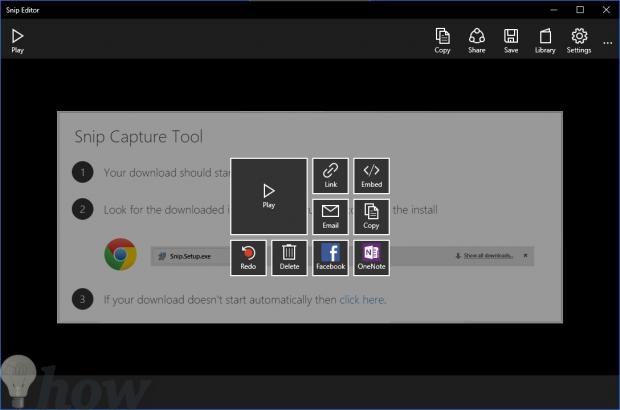Image resolution: width=620 pixels, height=410 pixels.
Task: Click the Copy tile in the center grid
Action: click(x=371, y=216)
